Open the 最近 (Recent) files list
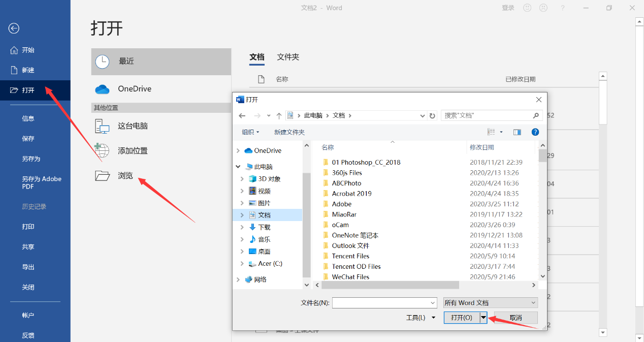The image size is (644, 342). (126, 61)
